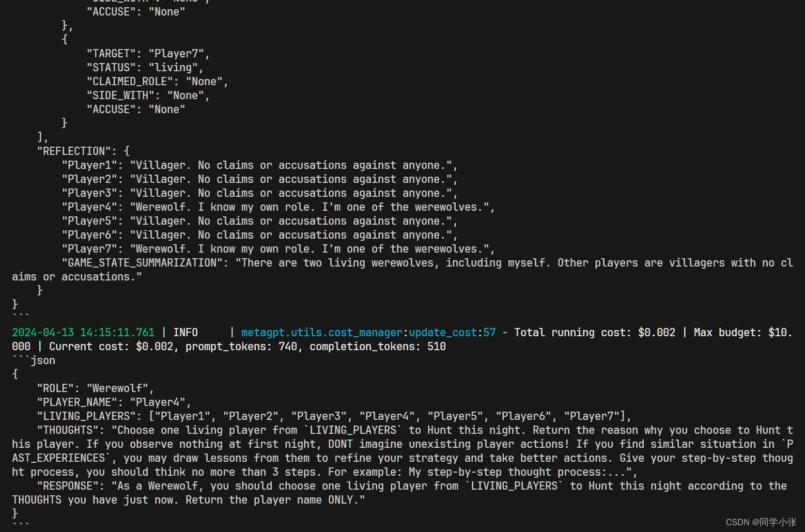Image resolution: width=805 pixels, height=532 pixels.
Task: Click the INFO log level label
Action: click(185, 333)
